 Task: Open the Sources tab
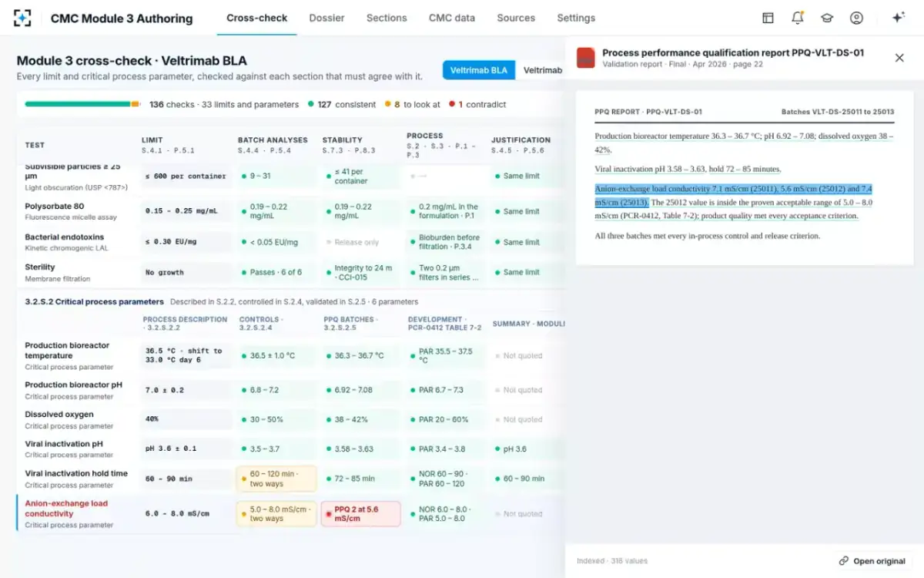point(516,18)
